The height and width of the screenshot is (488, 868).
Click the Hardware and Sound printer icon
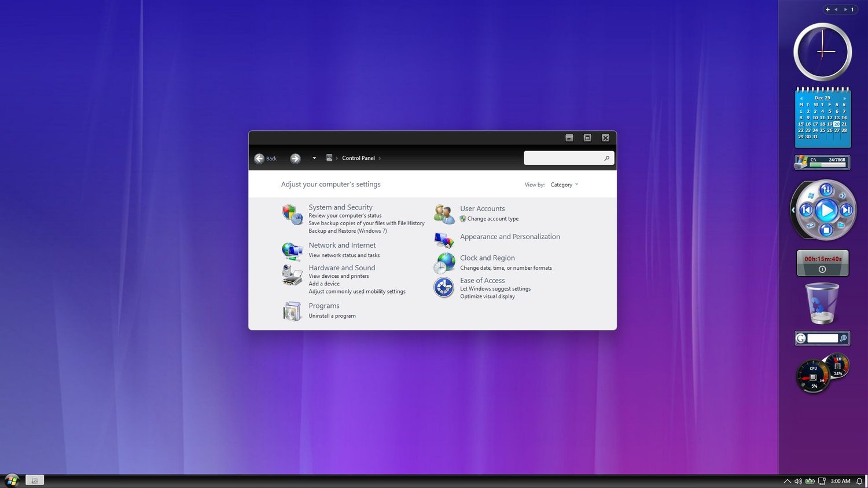tap(292, 275)
